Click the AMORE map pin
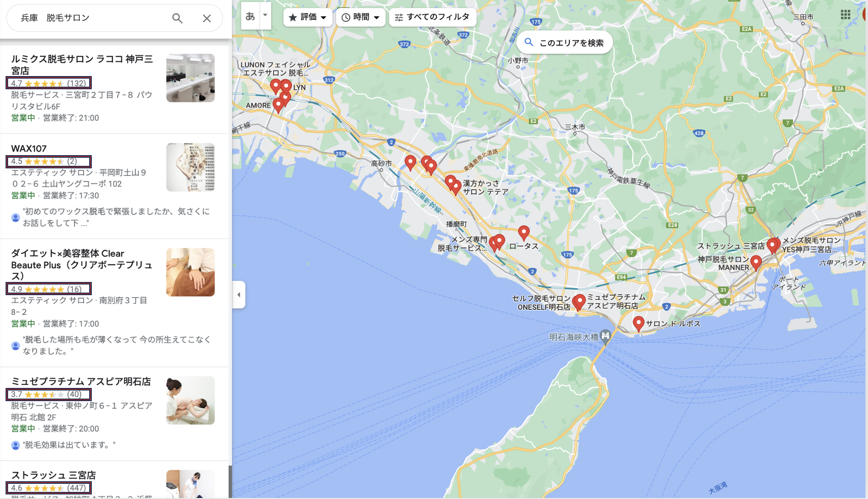This screenshot has width=868, height=499. pos(278,105)
